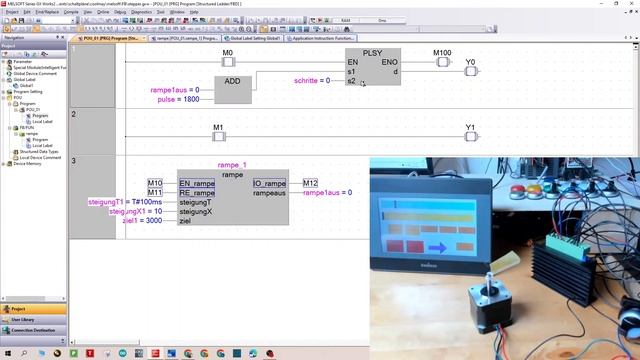Select Program under POU_01
The height and width of the screenshot is (360, 640).
(40, 116)
